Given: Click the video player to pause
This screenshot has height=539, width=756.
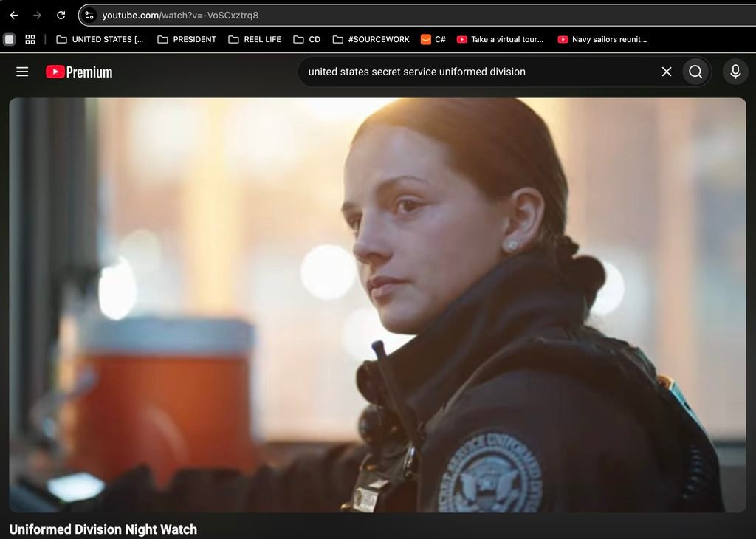Looking at the screenshot, I should (377, 305).
